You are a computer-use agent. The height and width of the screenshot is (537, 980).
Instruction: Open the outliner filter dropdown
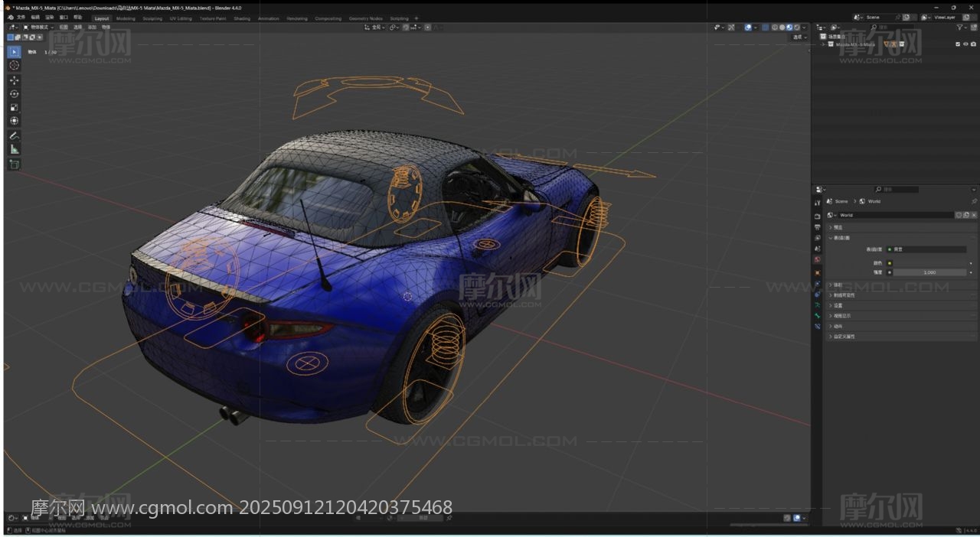[x=961, y=28]
